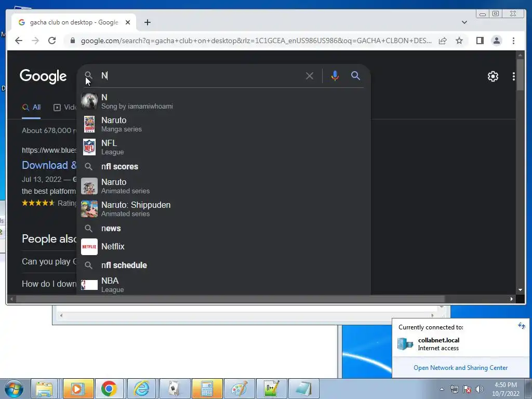Open Paint from the taskbar
The image size is (532, 399).
[x=239, y=389]
